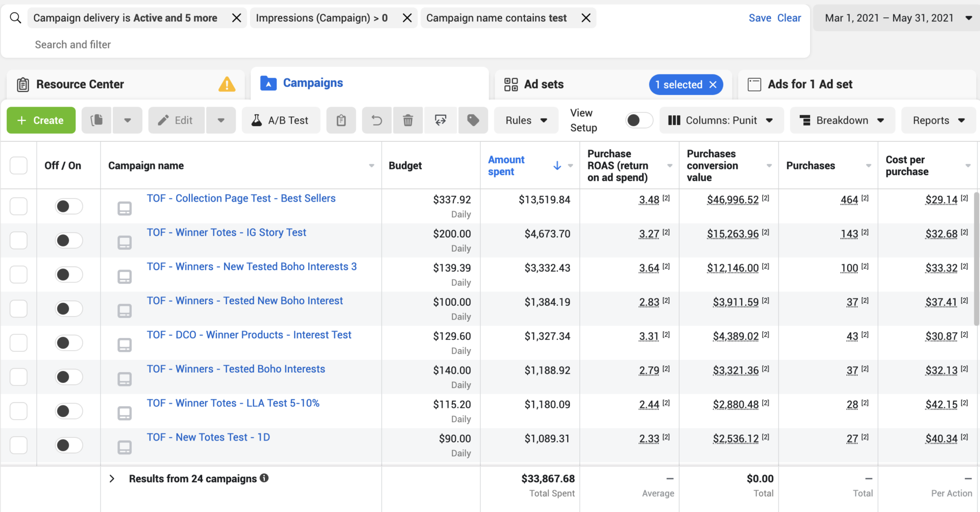980x512 pixels.
Task: Open the Purchases conversion value column arrow
Action: pos(769,165)
